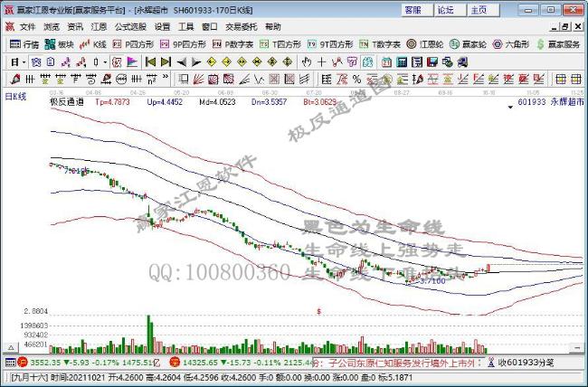This screenshot has width=588, height=387.
Task: Switch to the K线 chart view
Action: coord(93,44)
